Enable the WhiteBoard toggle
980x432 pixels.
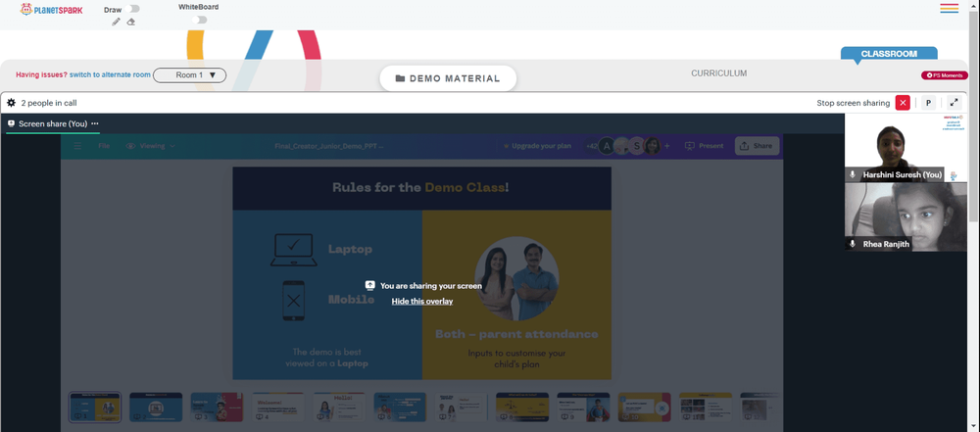click(x=199, y=20)
